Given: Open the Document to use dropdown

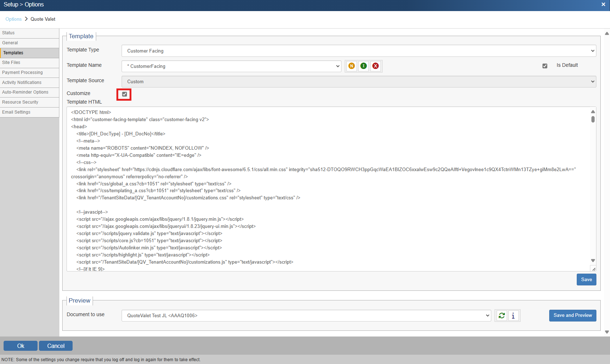Looking at the screenshot, I should point(306,315).
